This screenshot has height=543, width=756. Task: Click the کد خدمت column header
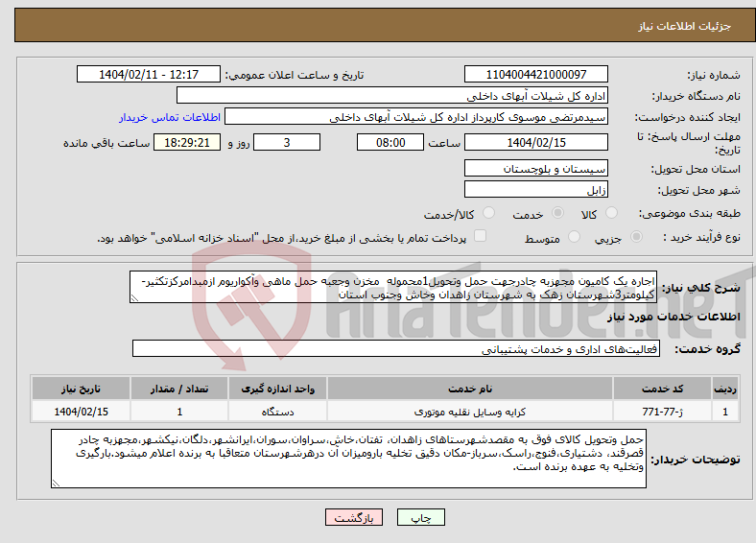tap(663, 389)
